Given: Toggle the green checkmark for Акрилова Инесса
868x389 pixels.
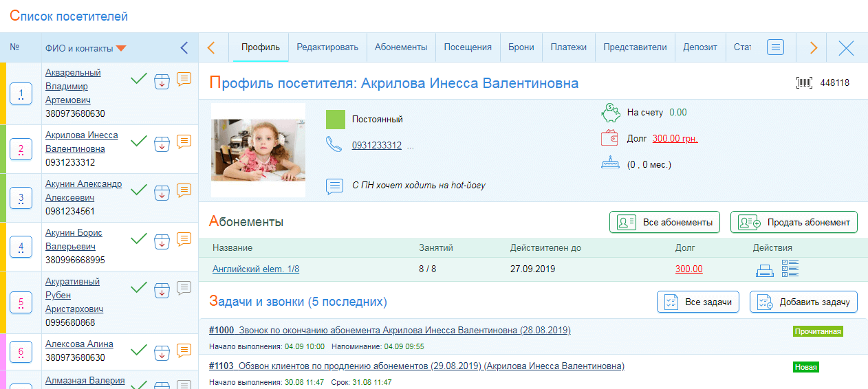Looking at the screenshot, I should (139, 142).
